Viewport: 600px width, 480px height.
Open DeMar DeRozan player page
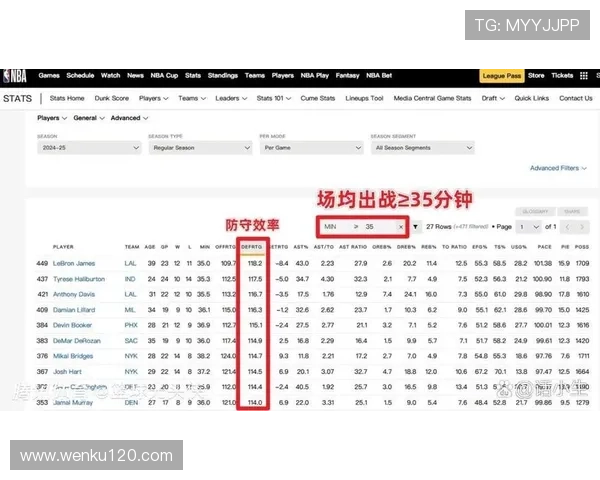tap(77, 341)
